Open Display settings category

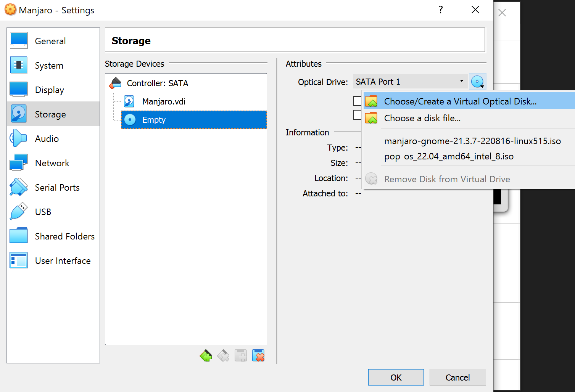(53, 90)
